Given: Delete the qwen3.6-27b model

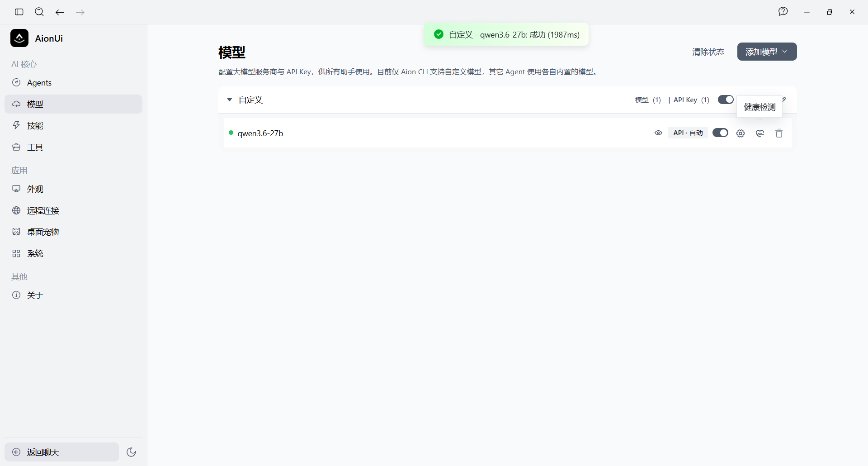Looking at the screenshot, I should [x=779, y=133].
